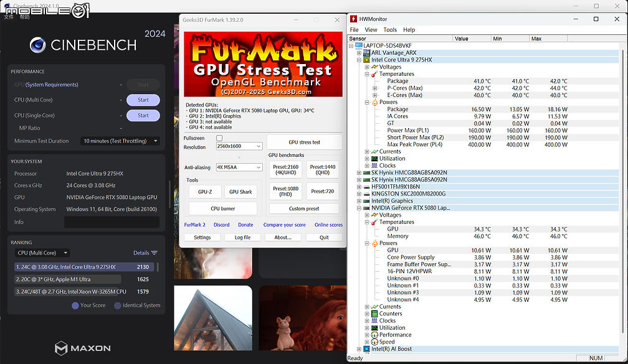
Task: Open the HWMonitor Help menu
Action: click(x=409, y=30)
